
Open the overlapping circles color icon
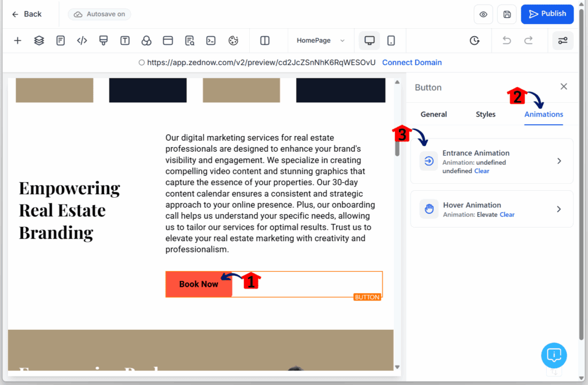click(146, 41)
